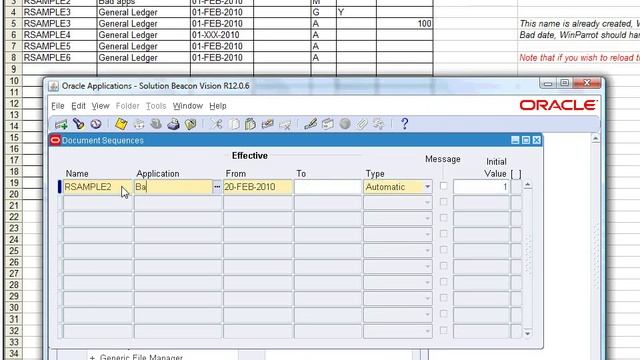Screen dimensions: 640x360
Task: Select spreadsheet cell RSAMPLE4
Action: point(60,35)
